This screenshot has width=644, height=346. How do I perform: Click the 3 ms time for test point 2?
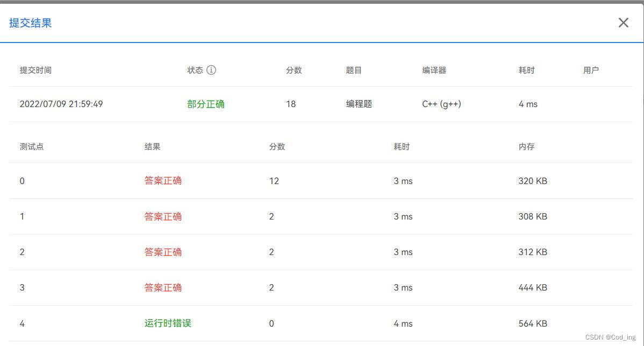click(403, 252)
